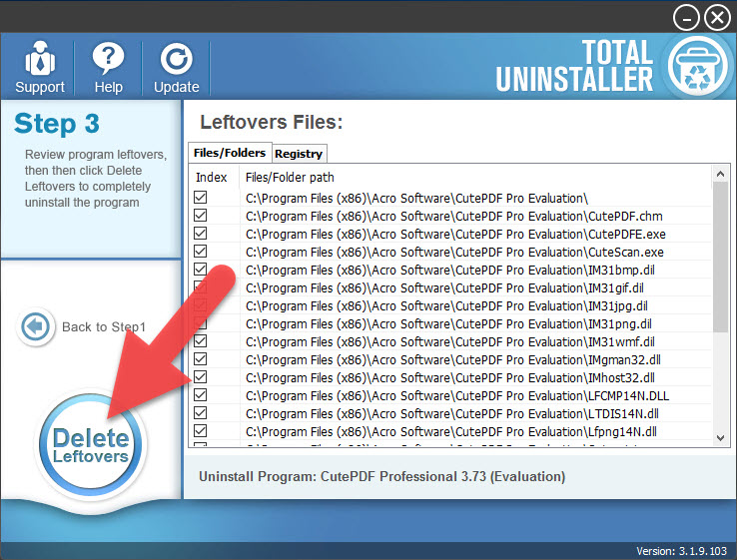Select the IM31gif.dil path row

[x=444, y=288]
